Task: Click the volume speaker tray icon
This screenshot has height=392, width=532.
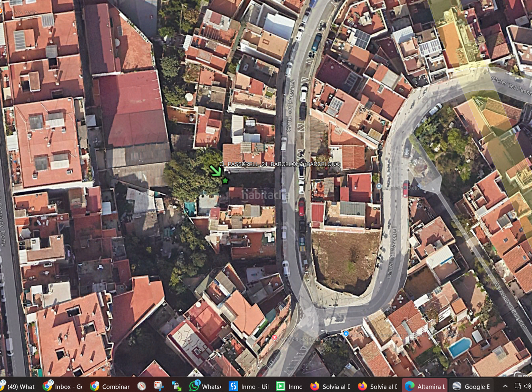Action: tap(528, 386)
